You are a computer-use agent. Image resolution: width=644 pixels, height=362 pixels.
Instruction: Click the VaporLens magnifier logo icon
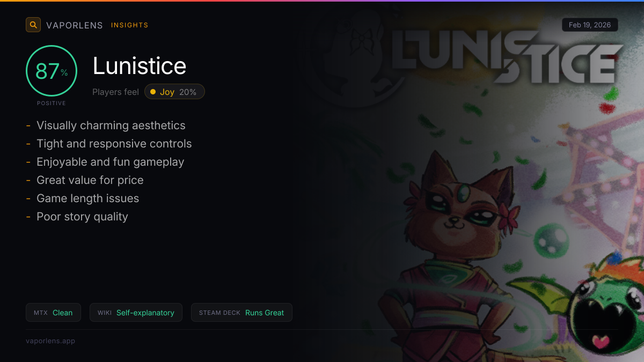33,25
